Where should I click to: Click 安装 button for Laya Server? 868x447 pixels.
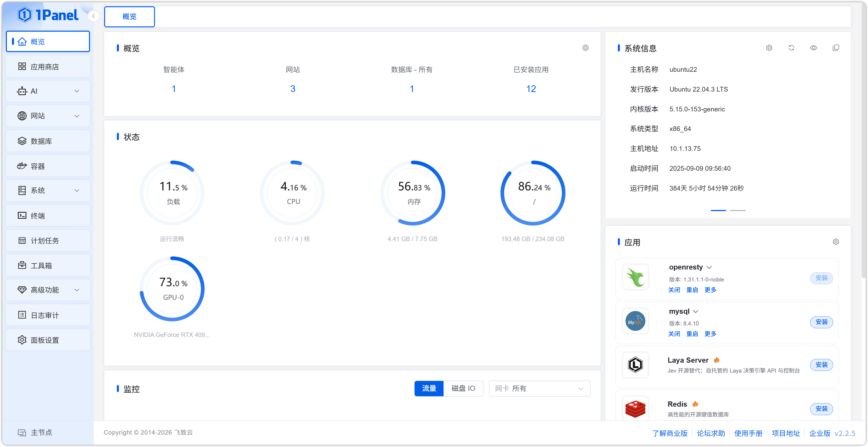point(822,365)
